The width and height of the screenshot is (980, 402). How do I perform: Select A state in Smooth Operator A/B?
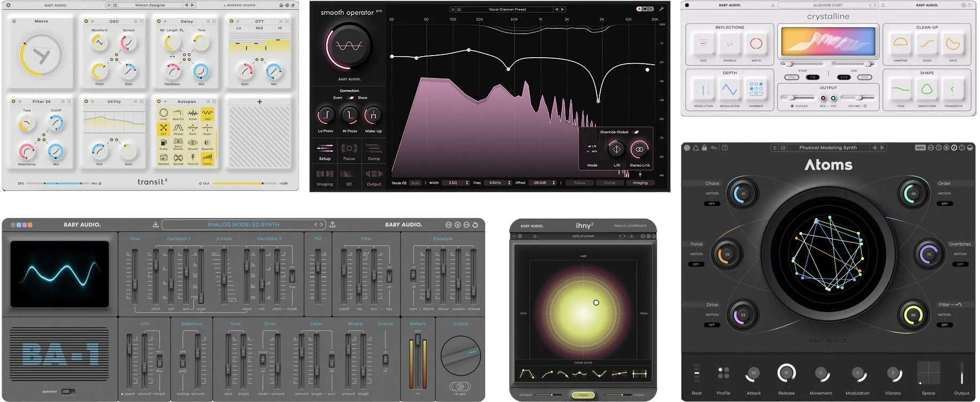point(639,9)
